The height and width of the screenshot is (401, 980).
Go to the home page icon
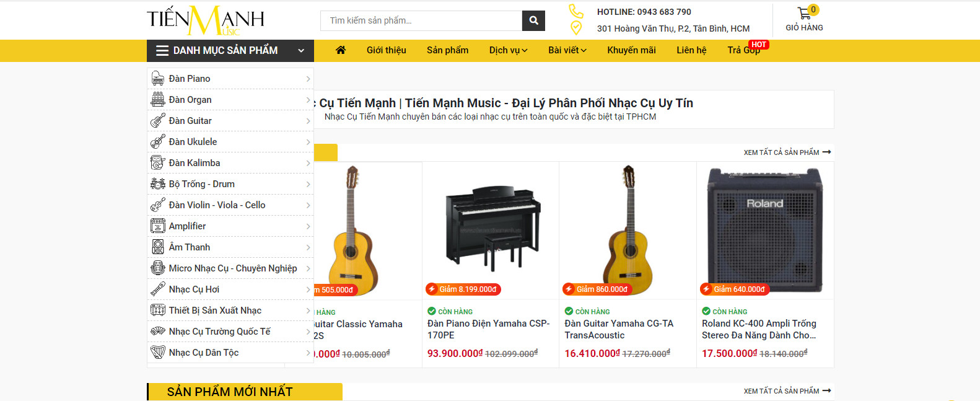(341, 50)
